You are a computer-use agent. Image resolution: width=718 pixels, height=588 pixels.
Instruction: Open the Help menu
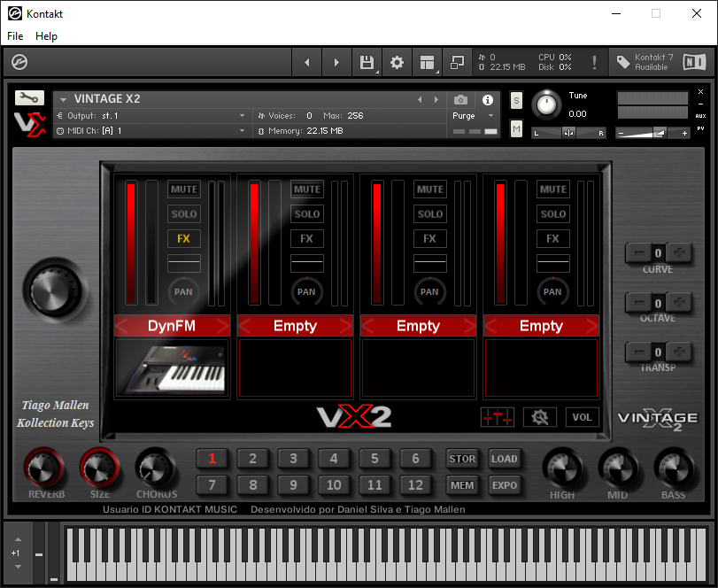[46, 36]
